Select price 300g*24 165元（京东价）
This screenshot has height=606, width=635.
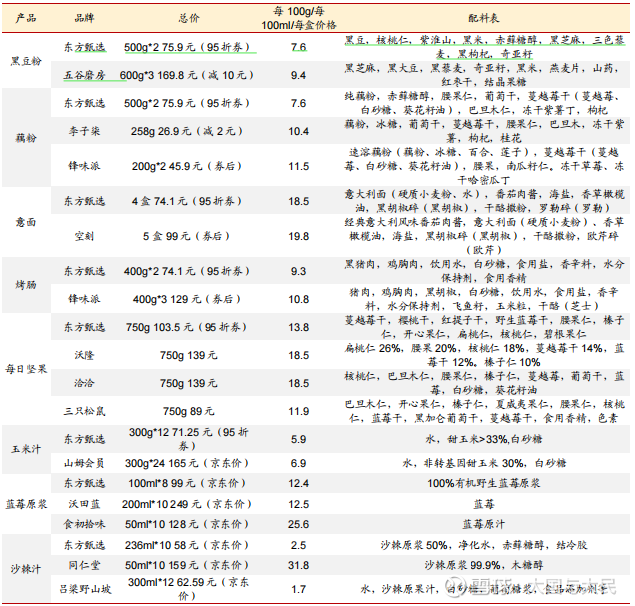click(187, 463)
